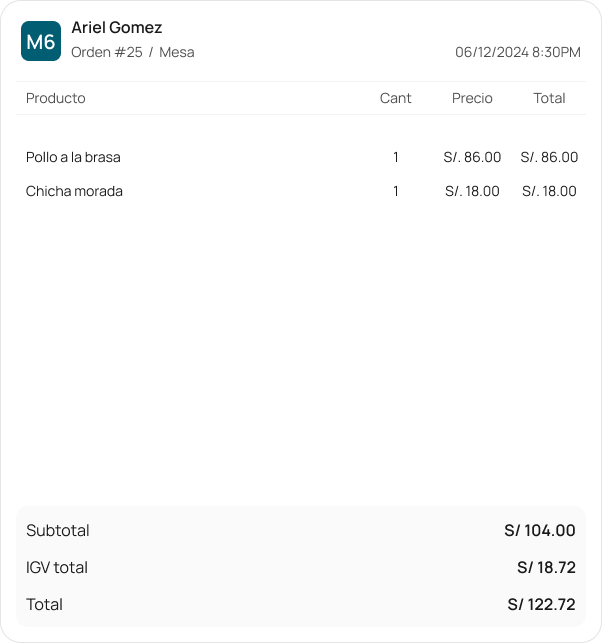Click the Mesa order type label
602x643 pixels.
pyautogui.click(x=177, y=52)
